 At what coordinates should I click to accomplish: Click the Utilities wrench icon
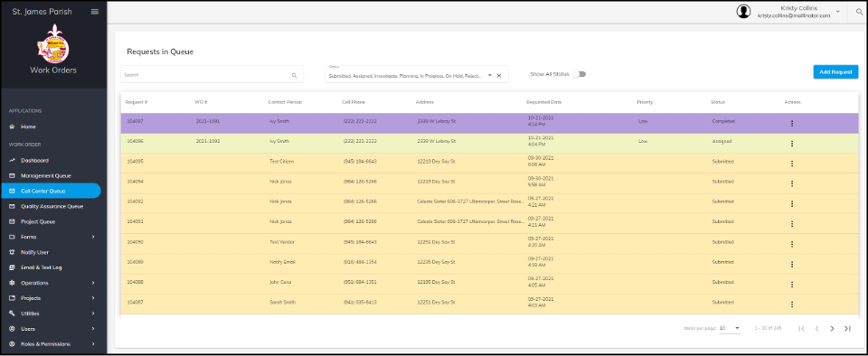[12, 314]
